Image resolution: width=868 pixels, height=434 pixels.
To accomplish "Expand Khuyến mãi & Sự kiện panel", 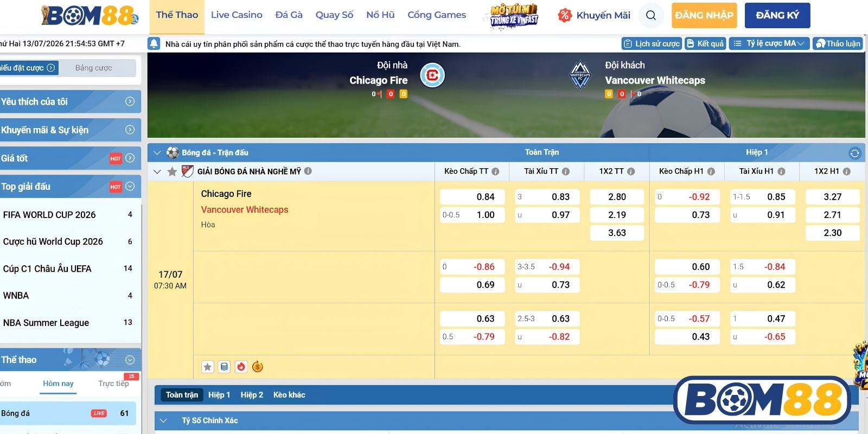I will pos(130,130).
